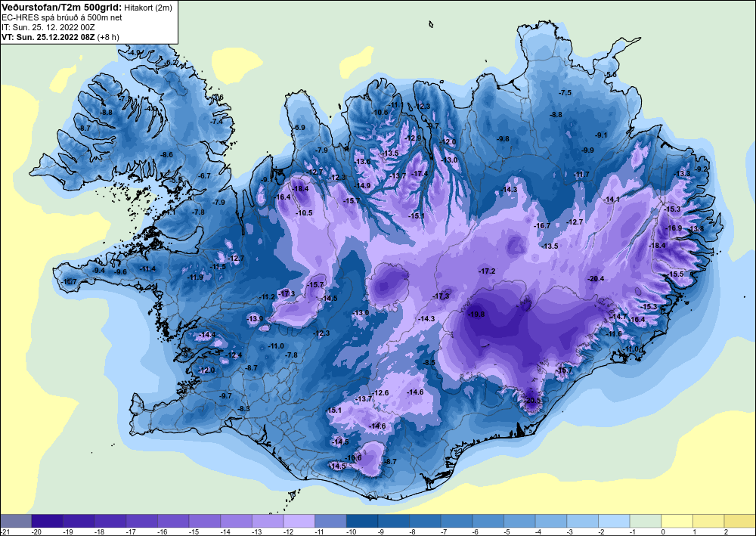Click the -15.5 temperature value in the east

(x=676, y=274)
